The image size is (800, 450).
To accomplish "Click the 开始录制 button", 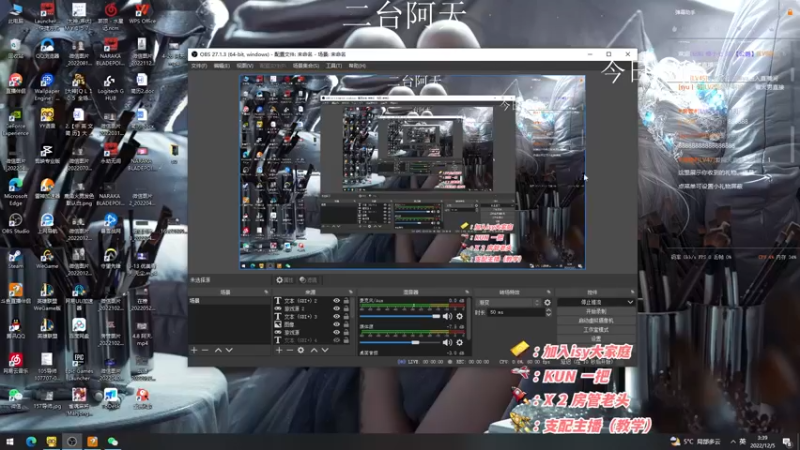I will (596, 311).
